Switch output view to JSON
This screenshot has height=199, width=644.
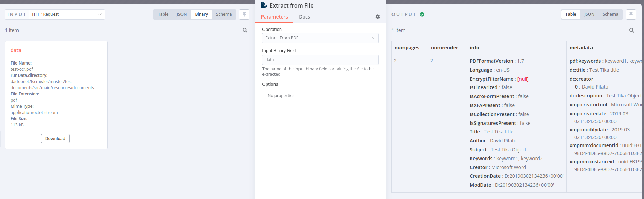(589, 14)
